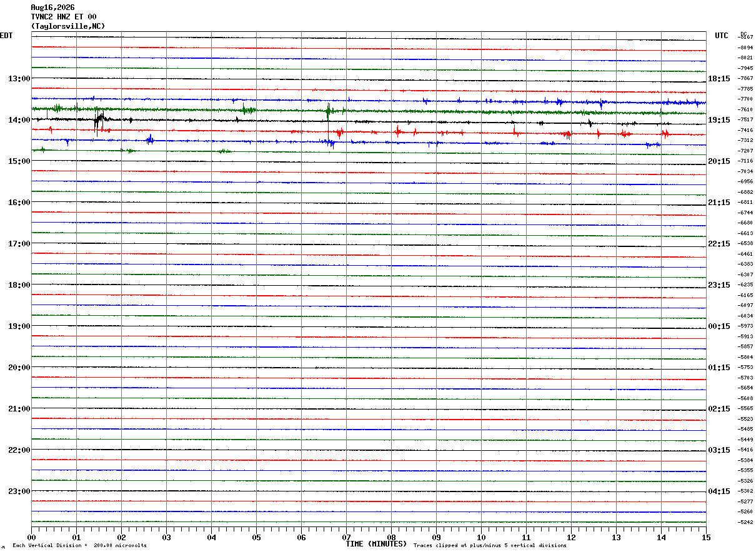Click the 00:15 UTC time label
Image resolution: width=756 pixels, height=554 pixels.
[719, 326]
